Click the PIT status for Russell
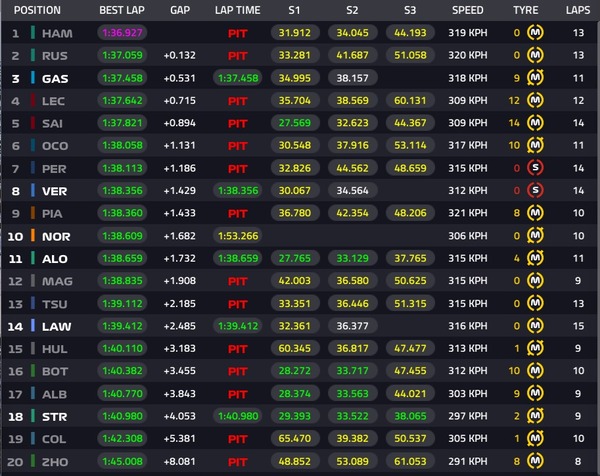Screen dimensions: 600x476 coord(237,56)
